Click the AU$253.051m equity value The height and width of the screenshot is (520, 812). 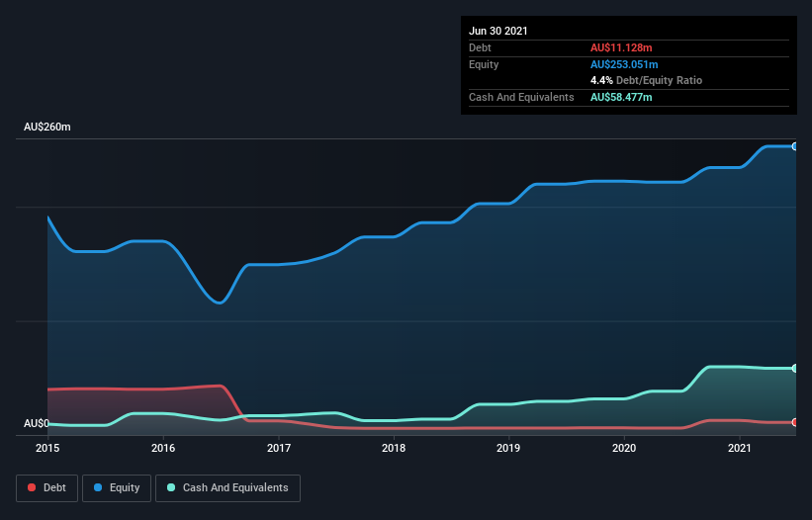(624, 64)
